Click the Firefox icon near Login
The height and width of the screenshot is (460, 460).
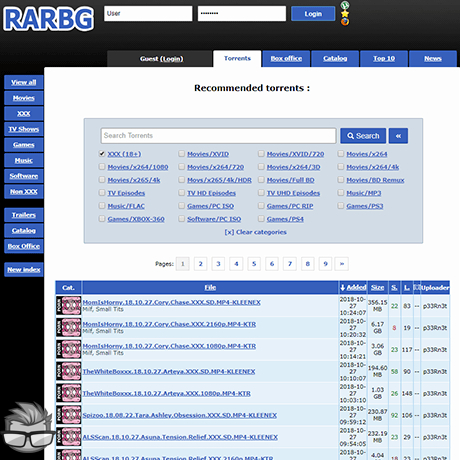tap(345, 22)
